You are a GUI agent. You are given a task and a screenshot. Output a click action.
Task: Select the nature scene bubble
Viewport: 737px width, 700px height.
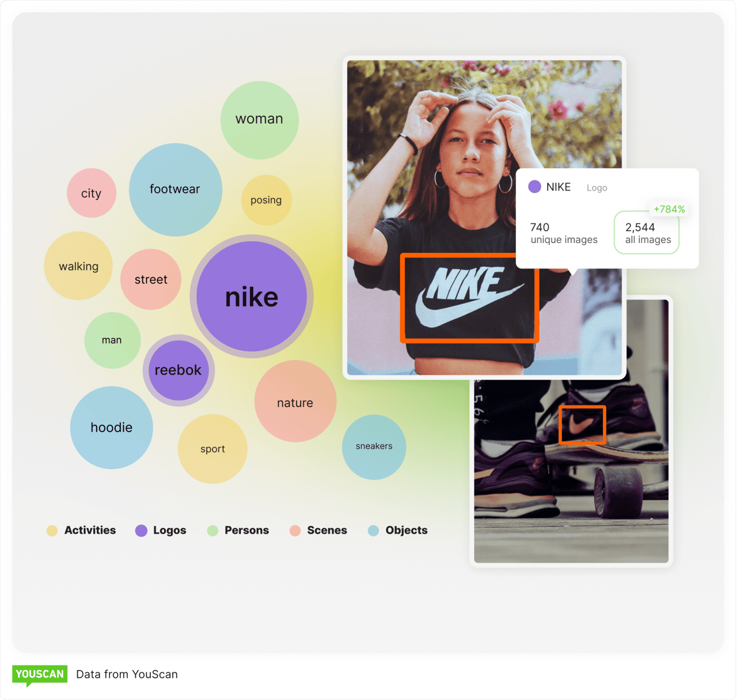click(295, 402)
